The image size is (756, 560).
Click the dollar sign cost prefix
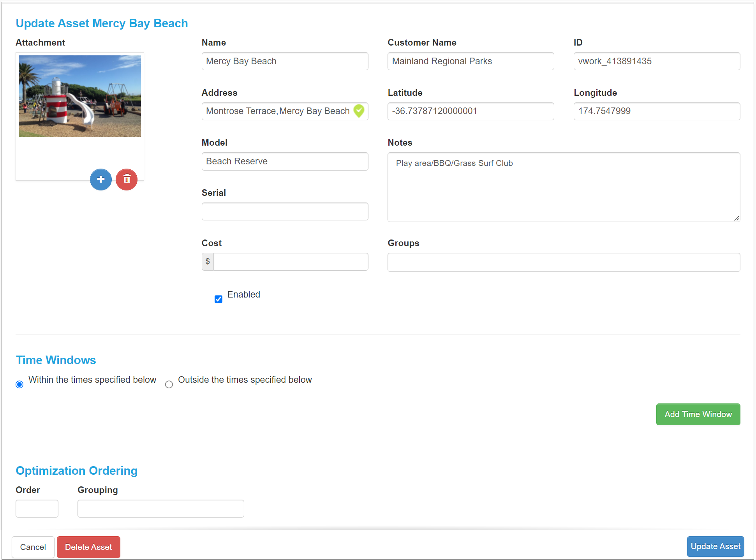pos(208,262)
